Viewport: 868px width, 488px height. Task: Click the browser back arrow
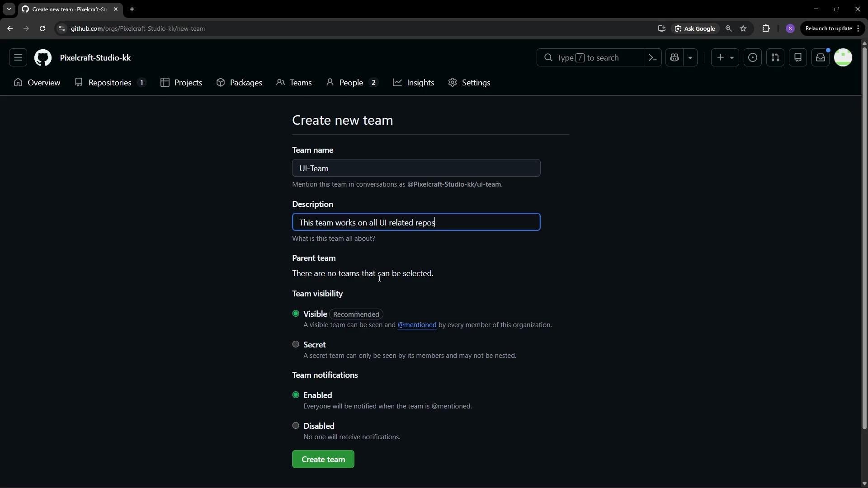[x=10, y=28]
